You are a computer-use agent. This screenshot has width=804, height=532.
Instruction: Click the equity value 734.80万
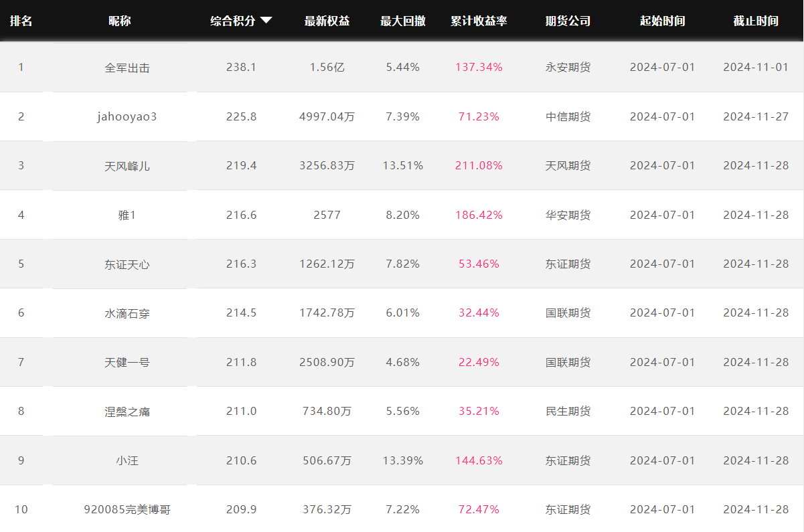(327, 411)
